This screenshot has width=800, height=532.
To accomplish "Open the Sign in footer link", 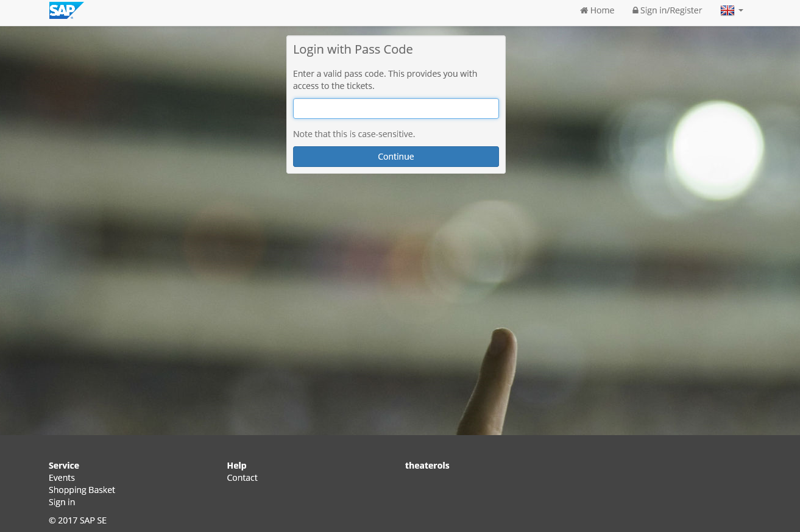I will (62, 502).
